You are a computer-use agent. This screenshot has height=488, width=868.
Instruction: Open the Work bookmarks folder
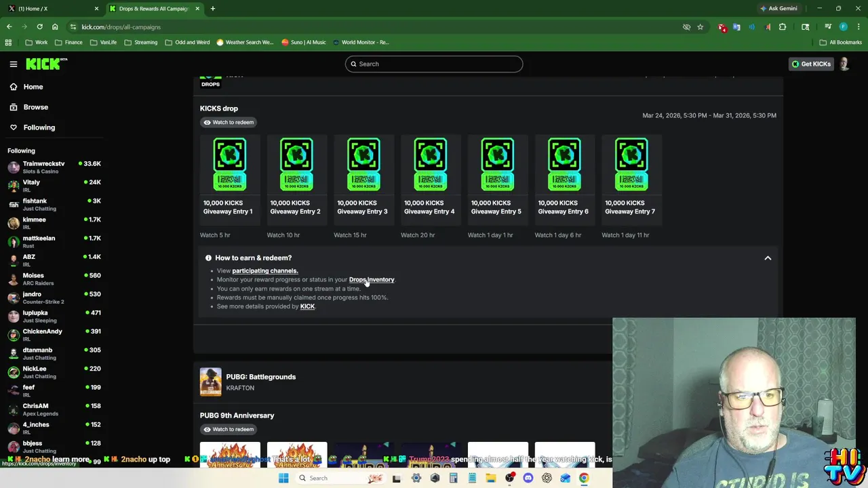coord(37,42)
